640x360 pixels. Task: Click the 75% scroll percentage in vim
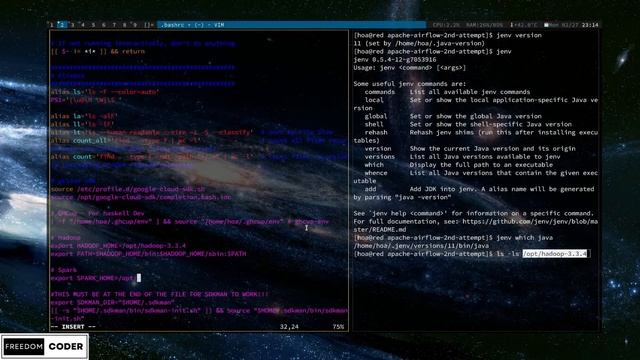coord(338,327)
